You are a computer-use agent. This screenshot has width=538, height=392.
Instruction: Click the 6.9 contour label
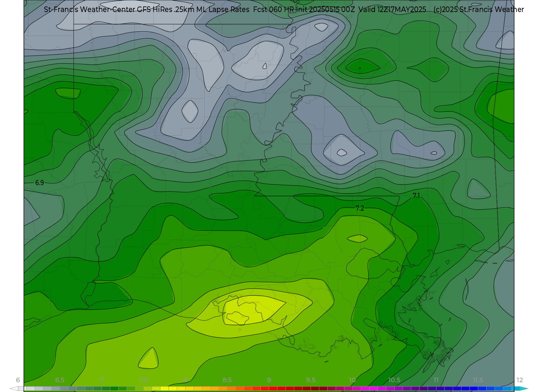40,183
